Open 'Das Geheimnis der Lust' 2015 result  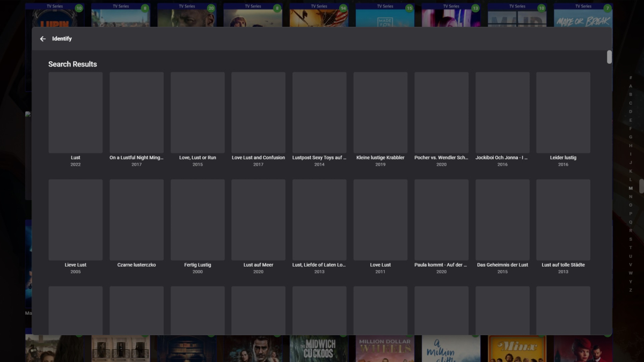tap(502, 220)
